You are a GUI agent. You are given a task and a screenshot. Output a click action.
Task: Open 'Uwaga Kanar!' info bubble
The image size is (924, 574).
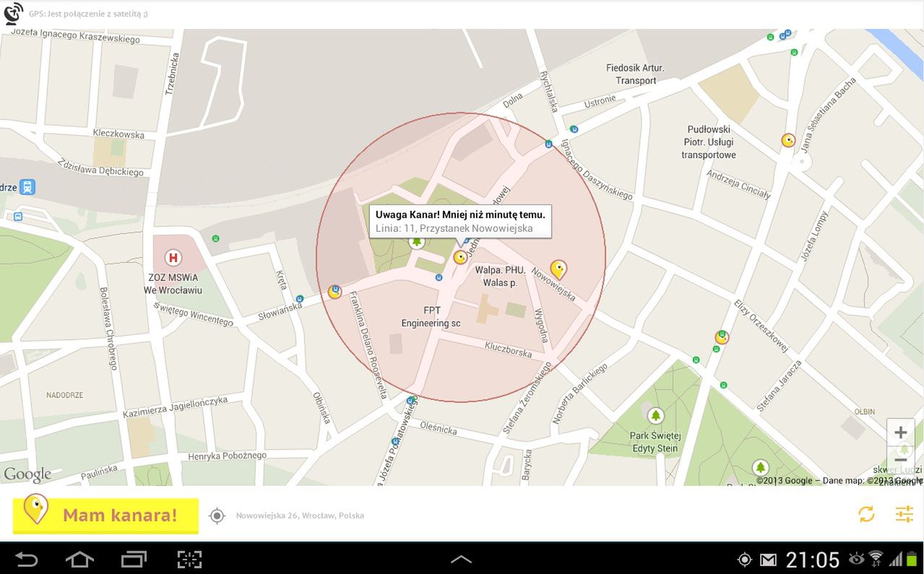(460, 222)
